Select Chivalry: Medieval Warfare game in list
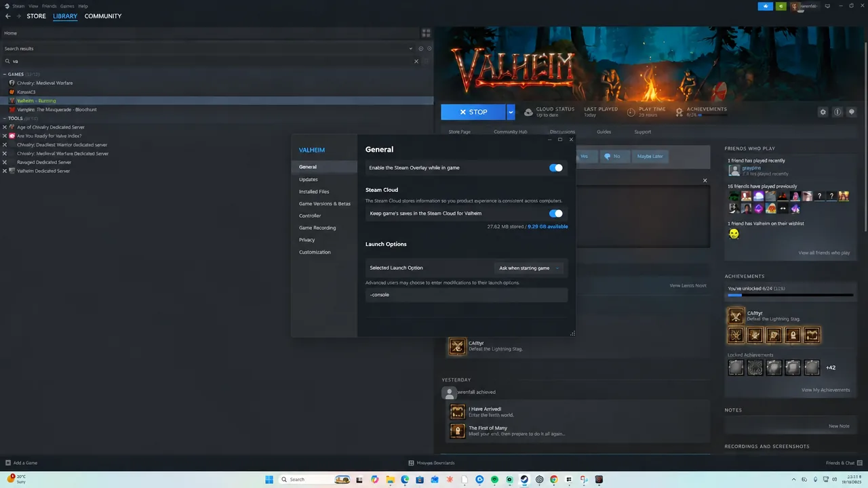 pos(45,83)
